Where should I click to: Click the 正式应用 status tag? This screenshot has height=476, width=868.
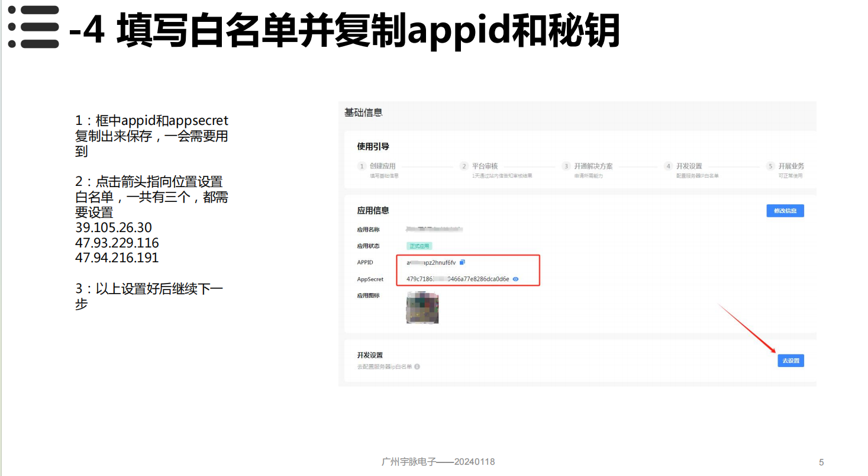pos(420,246)
